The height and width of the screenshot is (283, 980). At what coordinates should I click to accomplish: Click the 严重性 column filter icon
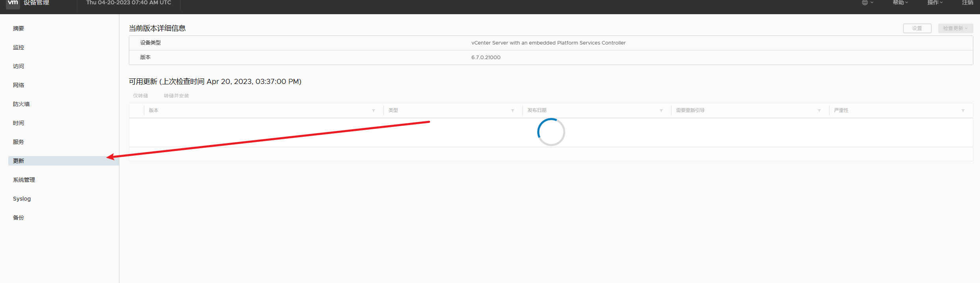click(x=963, y=111)
